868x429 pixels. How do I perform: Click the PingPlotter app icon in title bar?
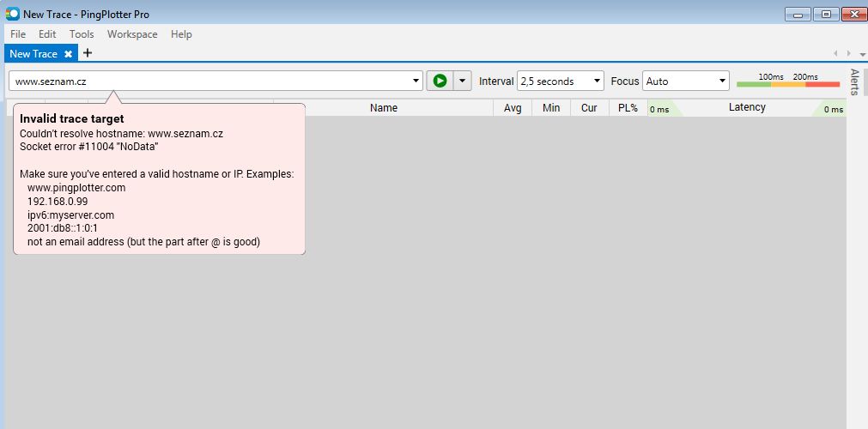click(x=12, y=14)
